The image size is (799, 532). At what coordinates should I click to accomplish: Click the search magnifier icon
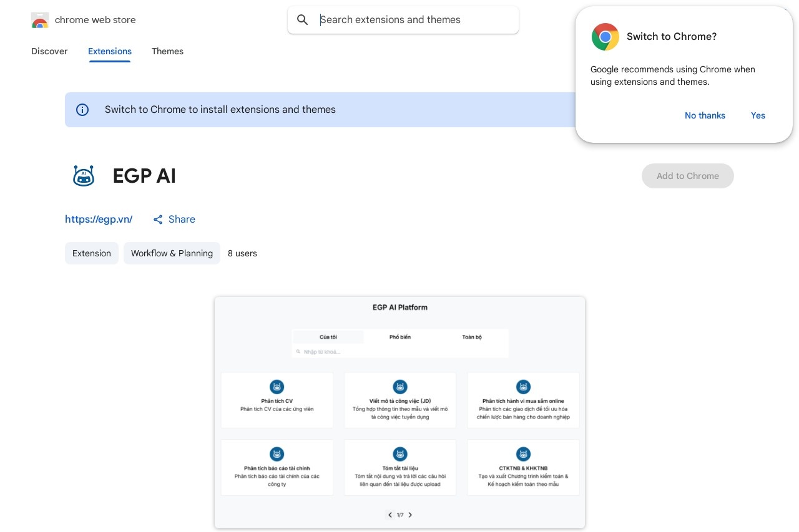(x=303, y=20)
